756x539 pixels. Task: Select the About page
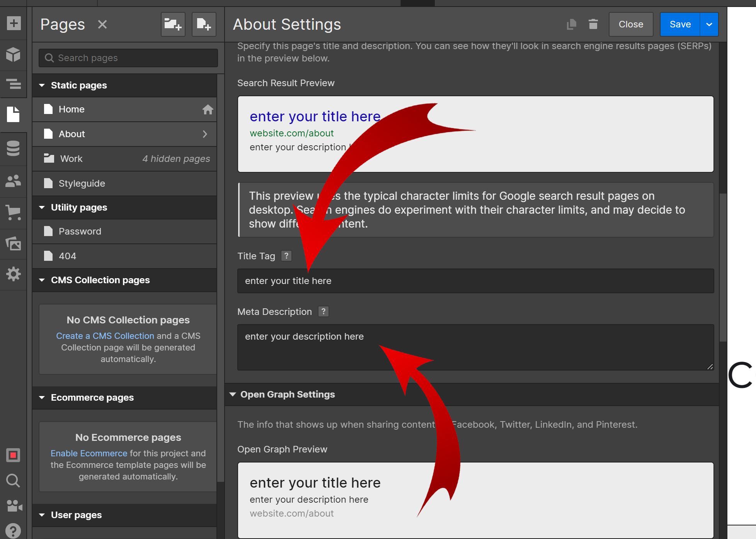[124, 134]
